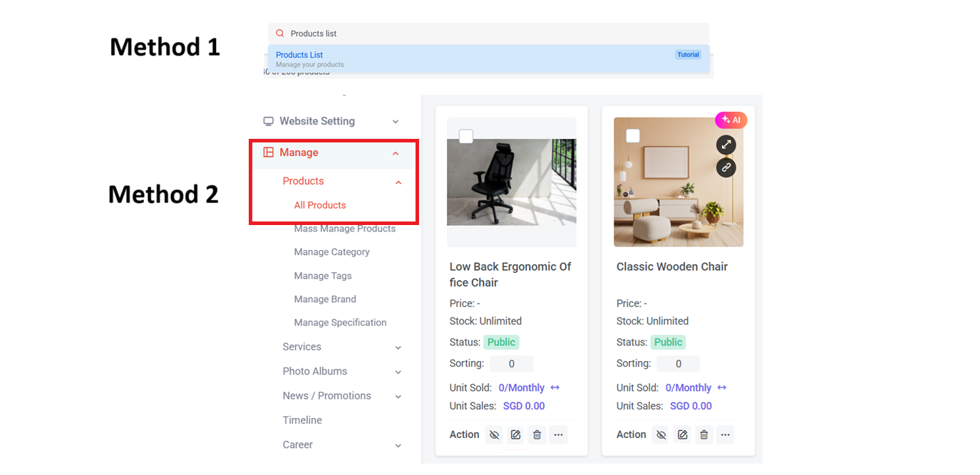
Task: Collapse the Manage section
Action: (396, 152)
